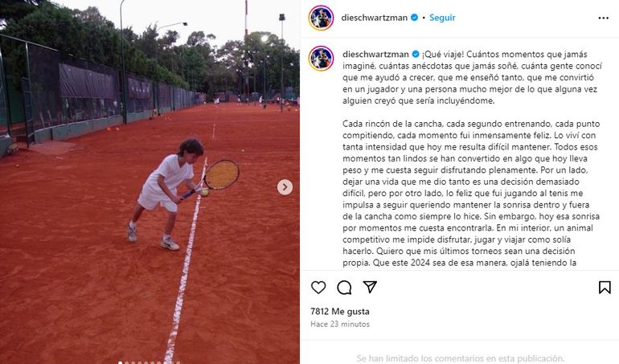Open the three-dot more options menu

click(x=603, y=18)
